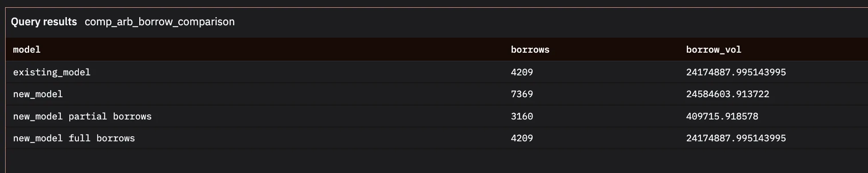Select borrow_vol in new_model full borrows row
The height and width of the screenshot is (173, 868).
736,138
